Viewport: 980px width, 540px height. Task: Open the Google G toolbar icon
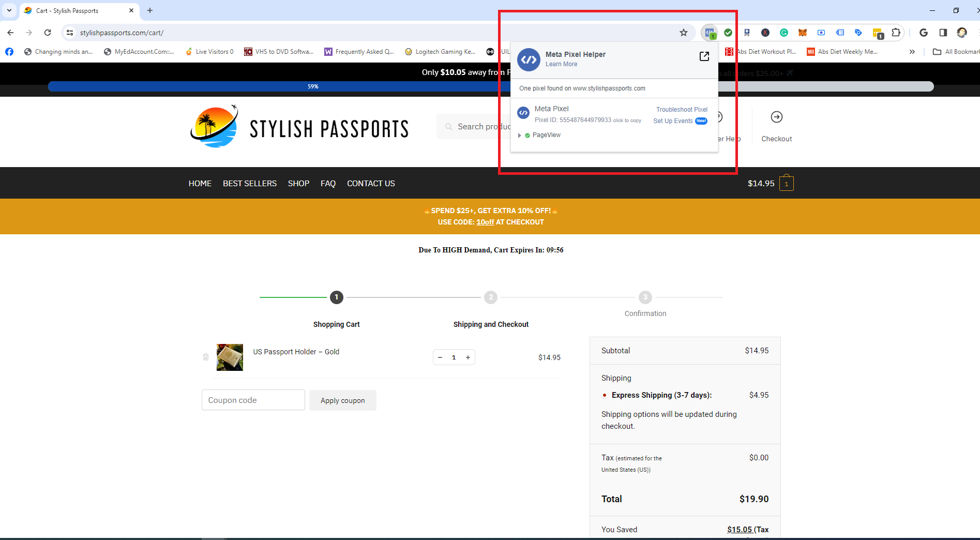(924, 33)
